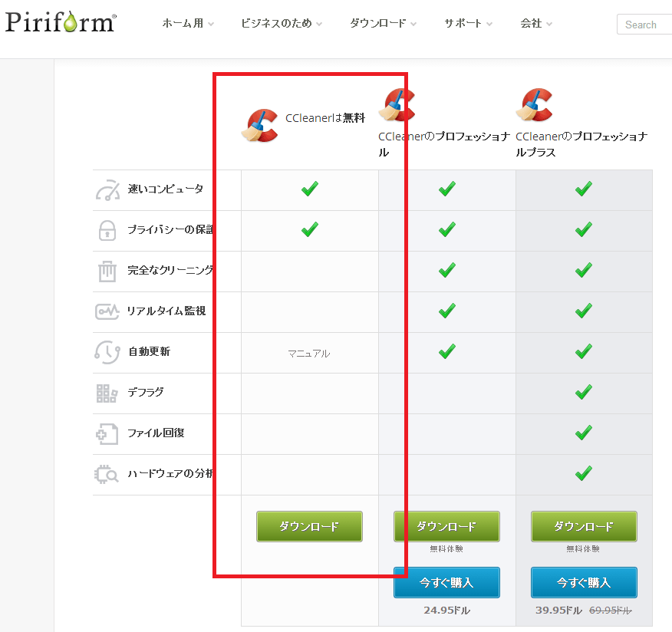
Task: Click the monitoring icon for リアルタイム監視
Action: point(107,311)
